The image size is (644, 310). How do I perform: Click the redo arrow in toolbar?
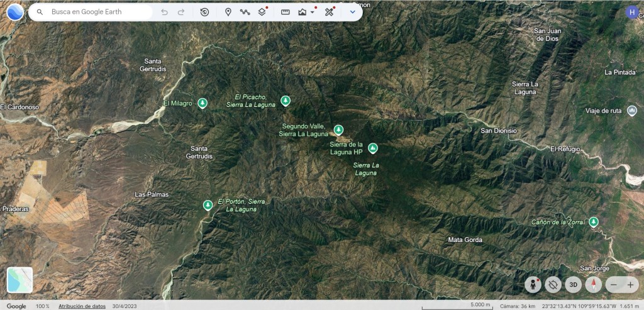pos(181,12)
